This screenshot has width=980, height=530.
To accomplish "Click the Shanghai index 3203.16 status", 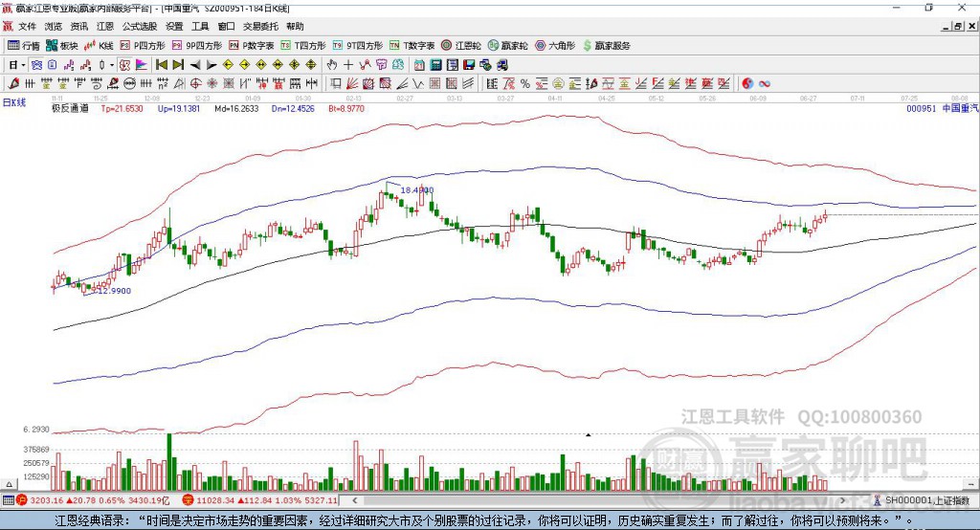I will coord(93,500).
